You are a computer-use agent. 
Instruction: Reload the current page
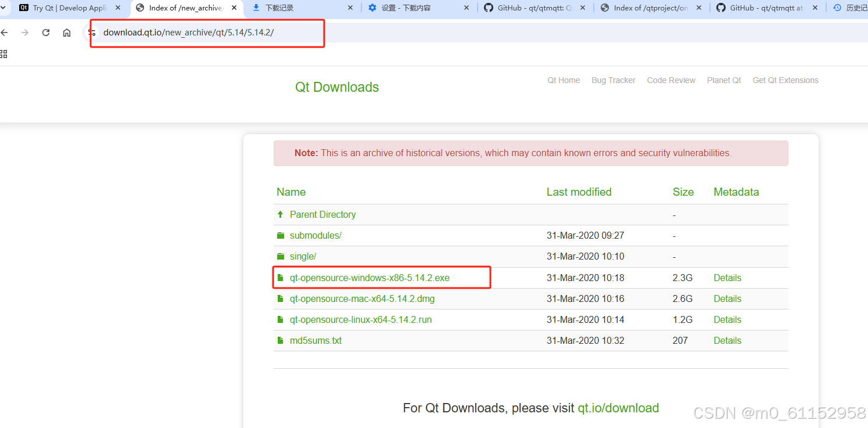point(45,33)
